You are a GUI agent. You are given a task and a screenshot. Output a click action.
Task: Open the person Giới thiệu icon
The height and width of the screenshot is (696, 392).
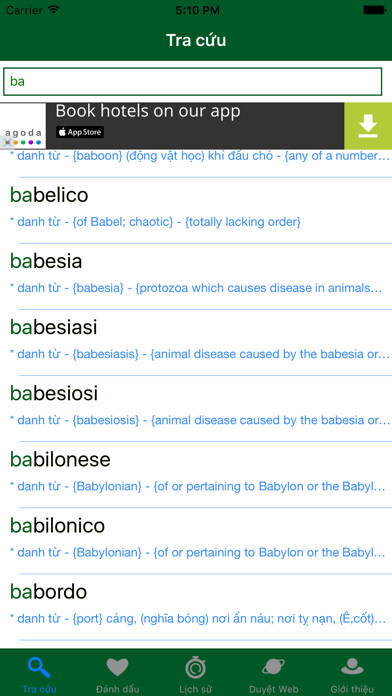tap(352, 667)
